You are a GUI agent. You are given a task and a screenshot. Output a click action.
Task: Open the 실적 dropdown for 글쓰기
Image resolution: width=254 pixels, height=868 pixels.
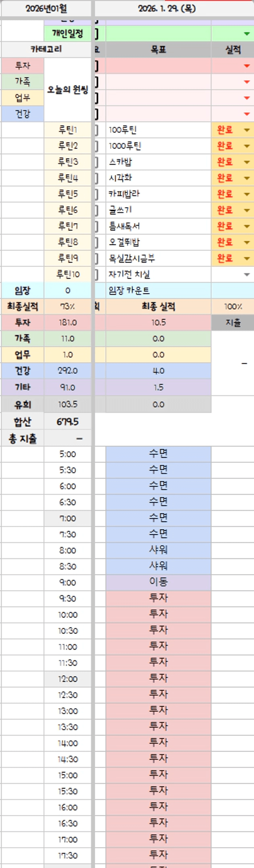tap(247, 210)
